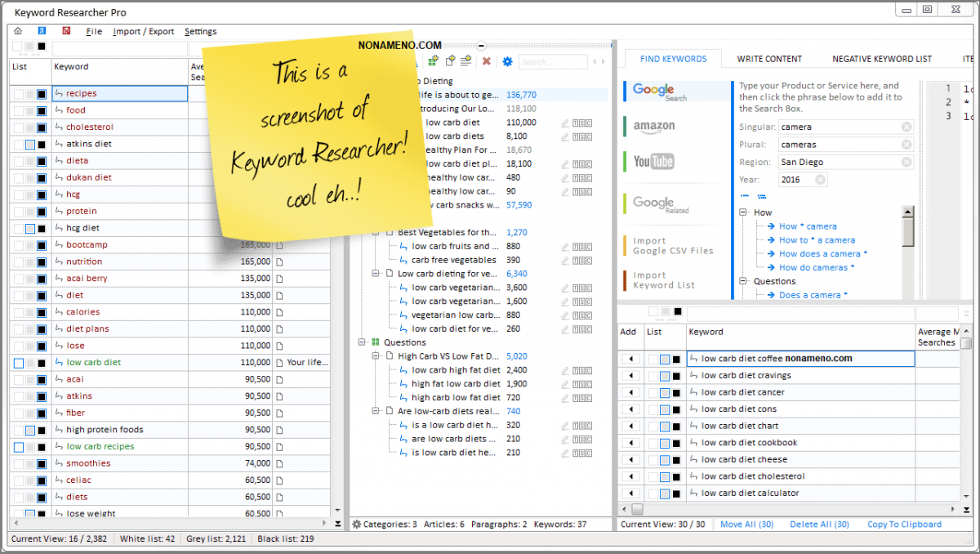Click the Home icon in the toolbar
The width and height of the screenshot is (980, 554).
tap(18, 32)
